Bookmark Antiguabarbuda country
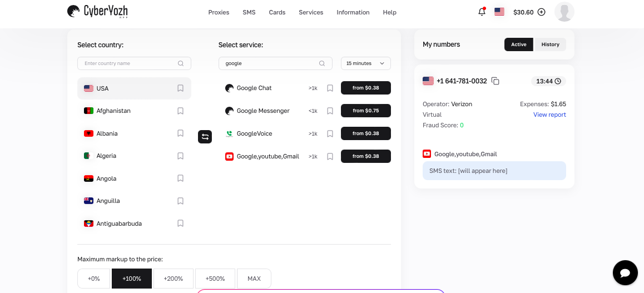 180,224
